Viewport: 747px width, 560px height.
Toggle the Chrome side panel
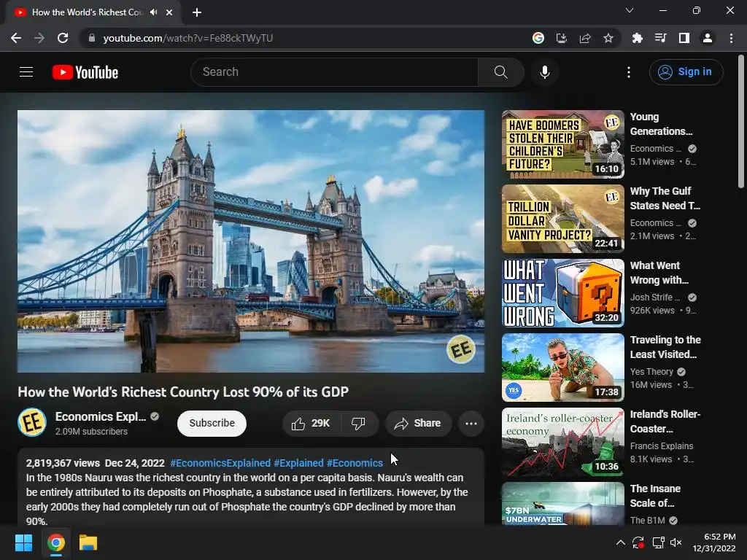[684, 38]
